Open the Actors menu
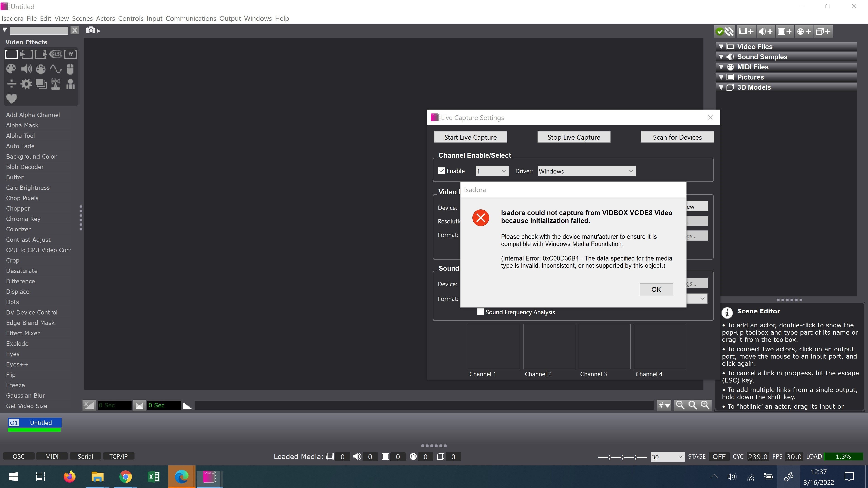 105,19
